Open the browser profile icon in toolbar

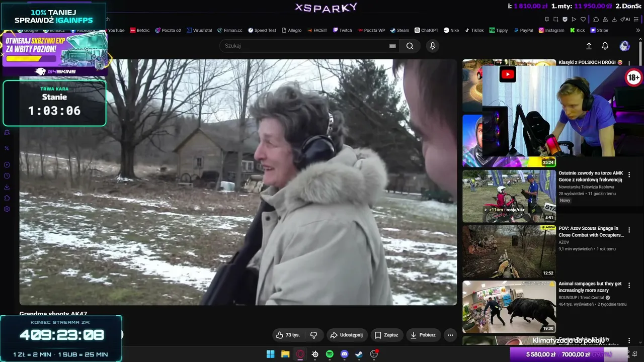point(605,19)
